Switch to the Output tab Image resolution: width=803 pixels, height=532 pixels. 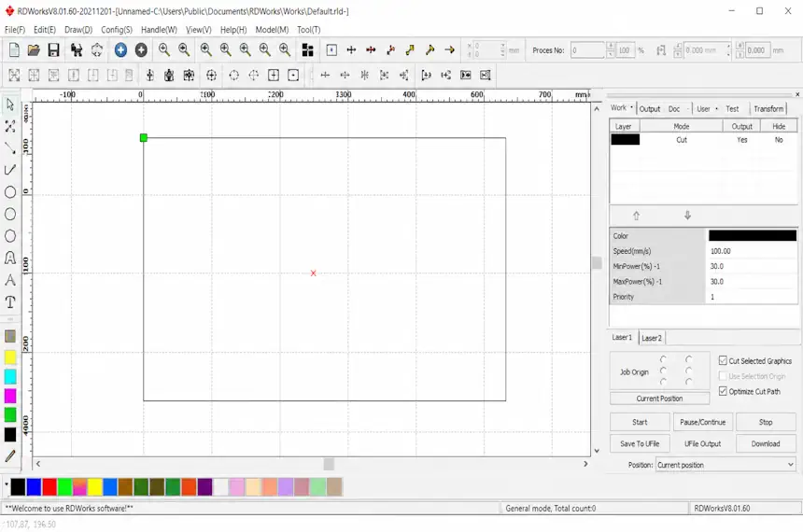(x=649, y=108)
